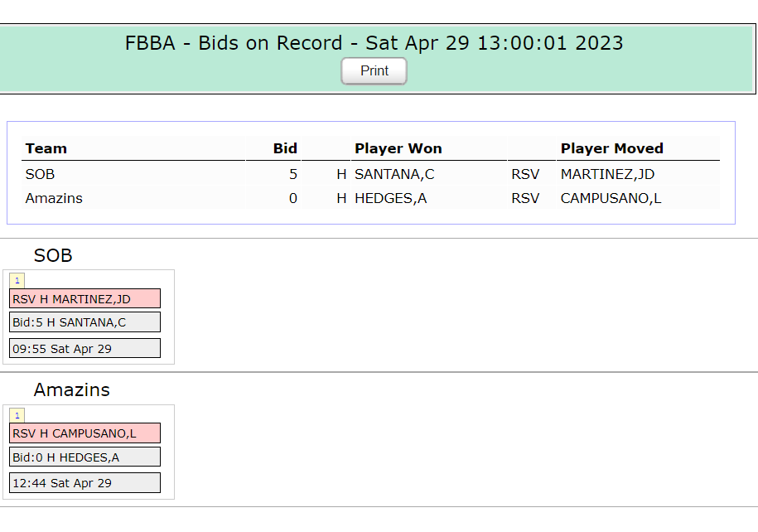Select Amazins in the Team column
This screenshot has width=758, height=532.
click(x=54, y=198)
